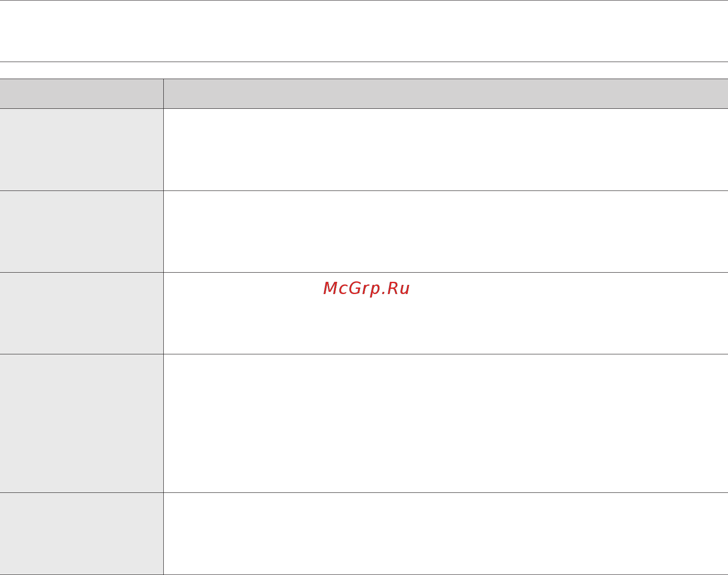Click the third light gray left-column cell

82,313
